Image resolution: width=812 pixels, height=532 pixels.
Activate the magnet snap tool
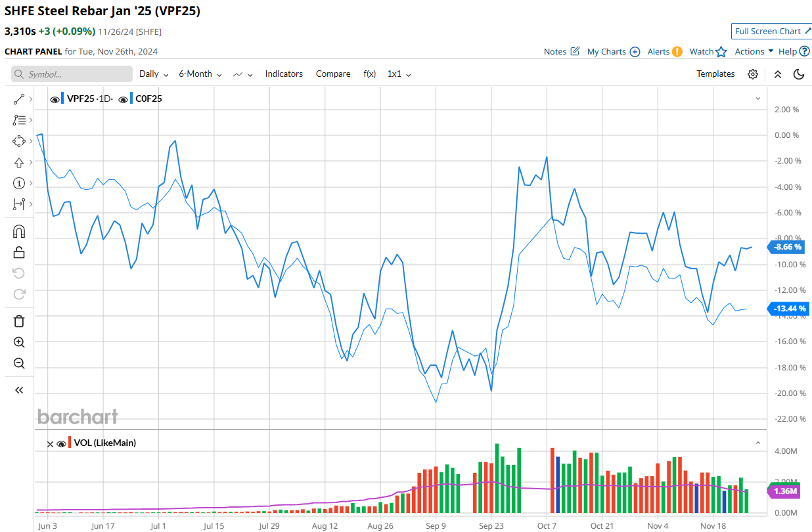pyautogui.click(x=18, y=231)
